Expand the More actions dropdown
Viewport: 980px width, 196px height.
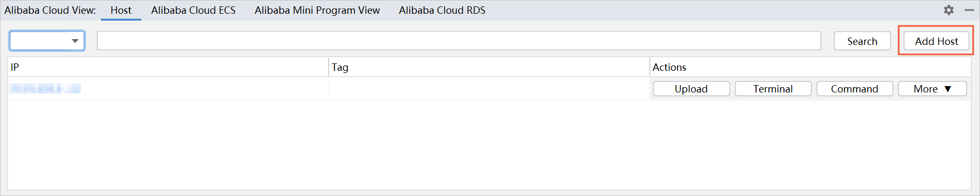point(932,89)
